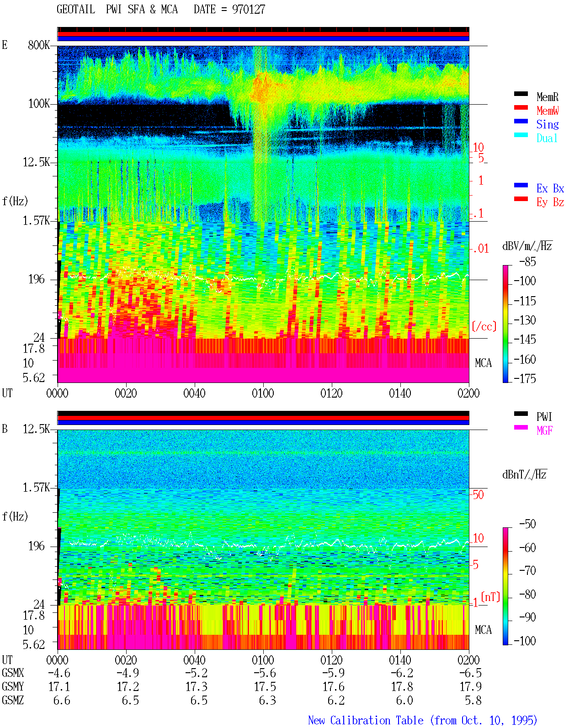The image size is (585, 728).
Task: Click the B panel 'f(Hz)' axis label
Action: pos(15,516)
